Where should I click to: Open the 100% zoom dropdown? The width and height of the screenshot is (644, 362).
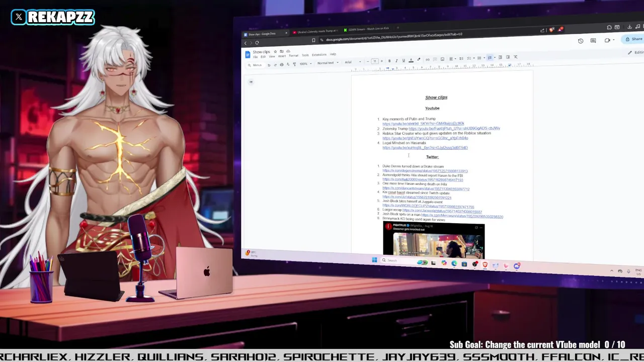[305, 64]
